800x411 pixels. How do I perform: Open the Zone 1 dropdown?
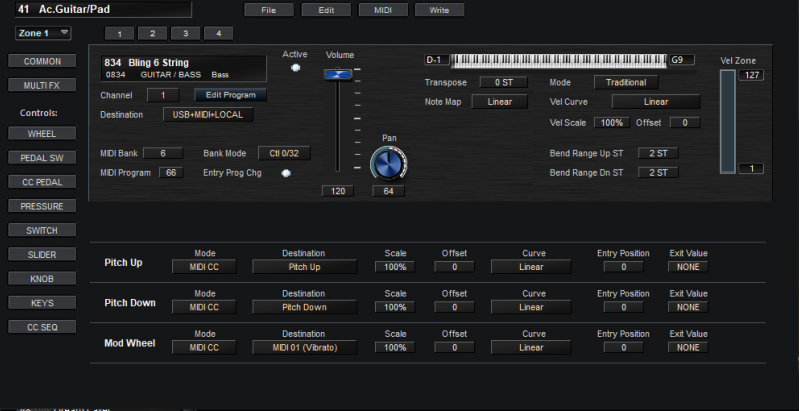click(43, 33)
